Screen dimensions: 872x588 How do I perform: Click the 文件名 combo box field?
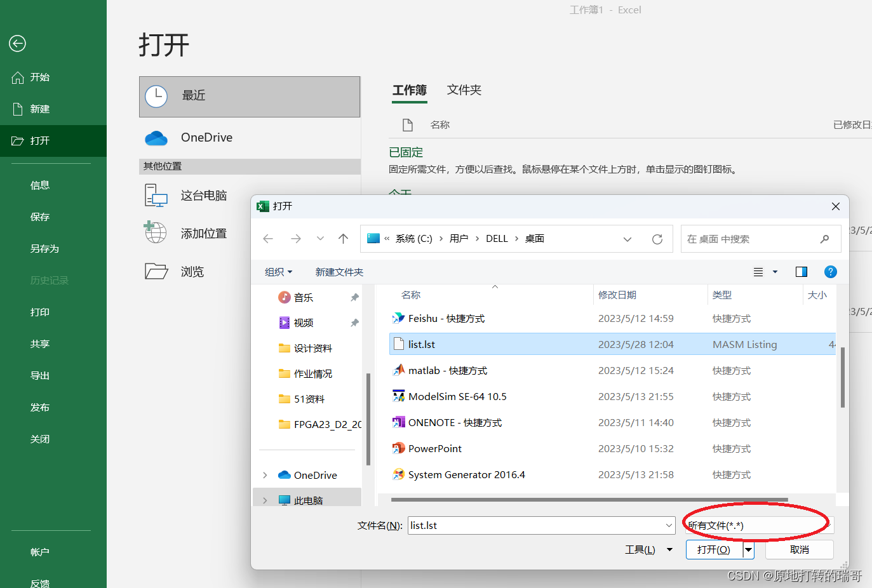pos(541,525)
